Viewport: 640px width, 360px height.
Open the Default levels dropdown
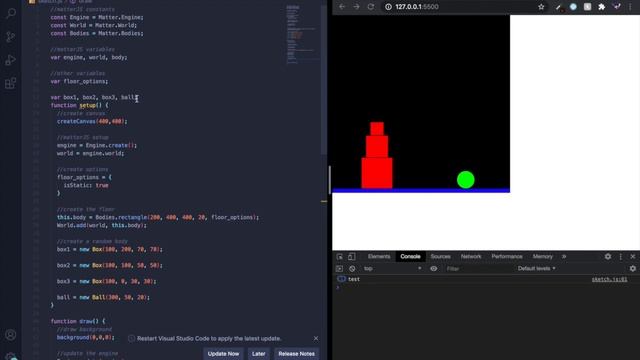coord(536,269)
